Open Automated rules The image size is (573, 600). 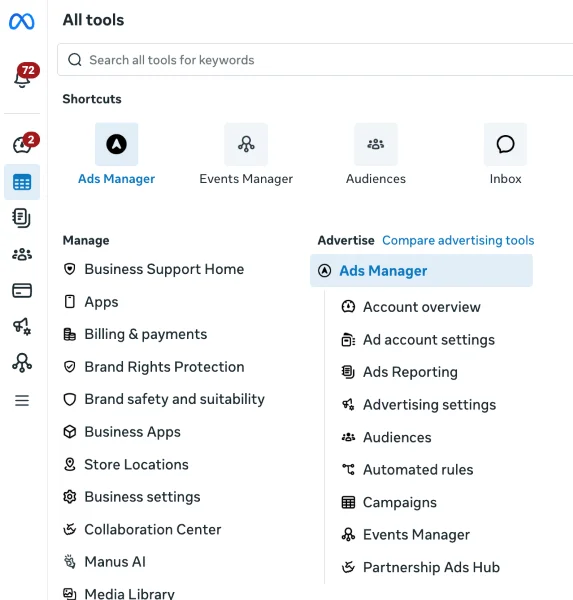(x=418, y=470)
